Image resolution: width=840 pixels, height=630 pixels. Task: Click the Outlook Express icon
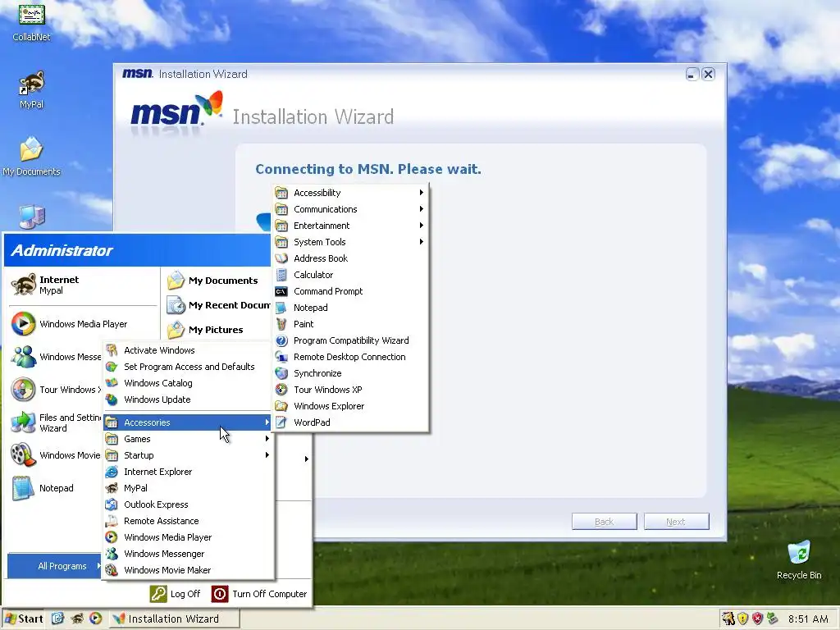coord(112,504)
